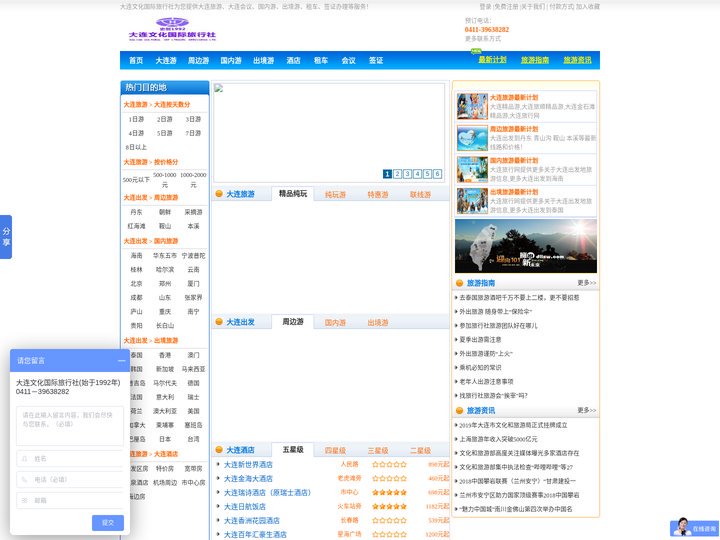Viewport: 720px width, 540px height.
Task: Click the 登录 link at top
Action: [485, 7]
